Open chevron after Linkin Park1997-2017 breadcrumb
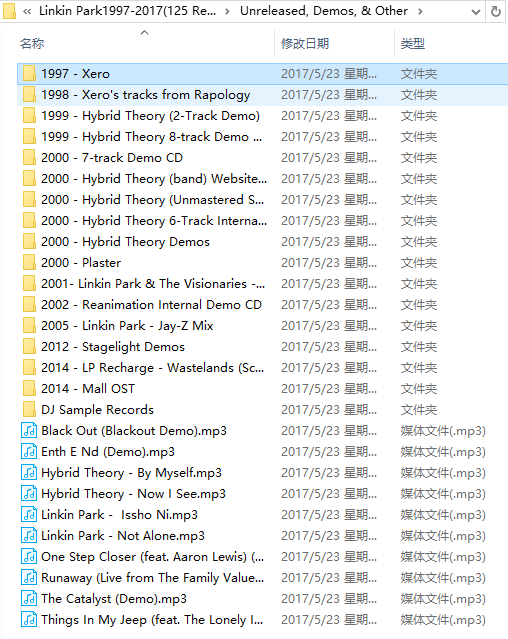Viewport: 508px width, 639px height. pos(227,11)
